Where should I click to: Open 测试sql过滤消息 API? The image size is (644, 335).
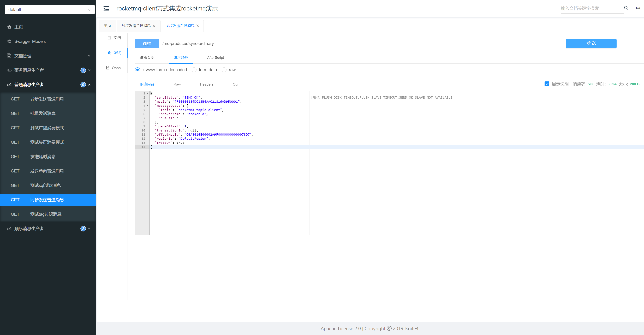tap(48, 185)
